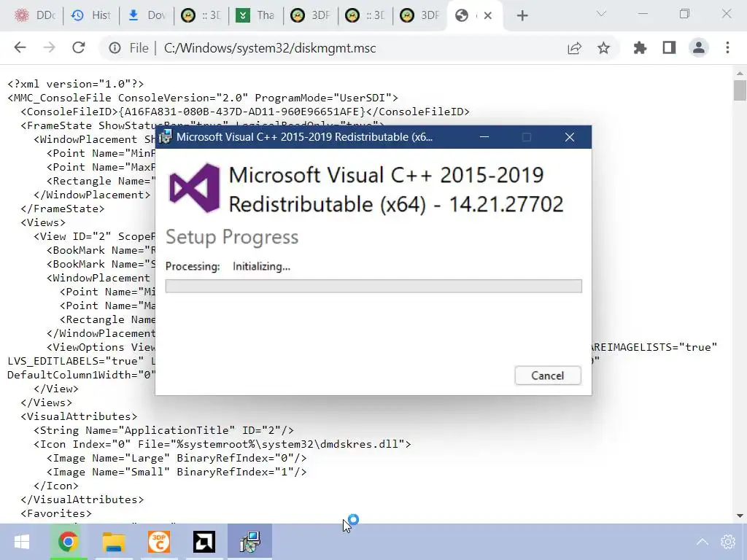The image size is (747, 560).
Task: Click the '<Views>' opening tag line
Action: tap(43, 223)
